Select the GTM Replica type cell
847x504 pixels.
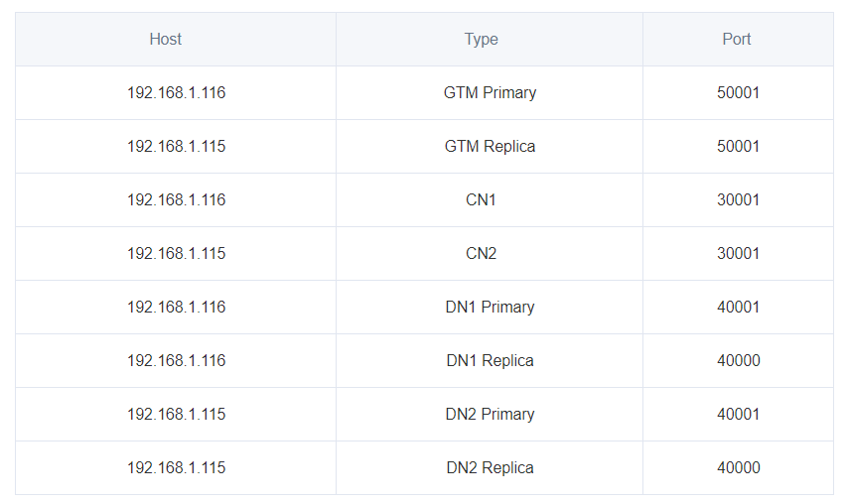(x=490, y=147)
